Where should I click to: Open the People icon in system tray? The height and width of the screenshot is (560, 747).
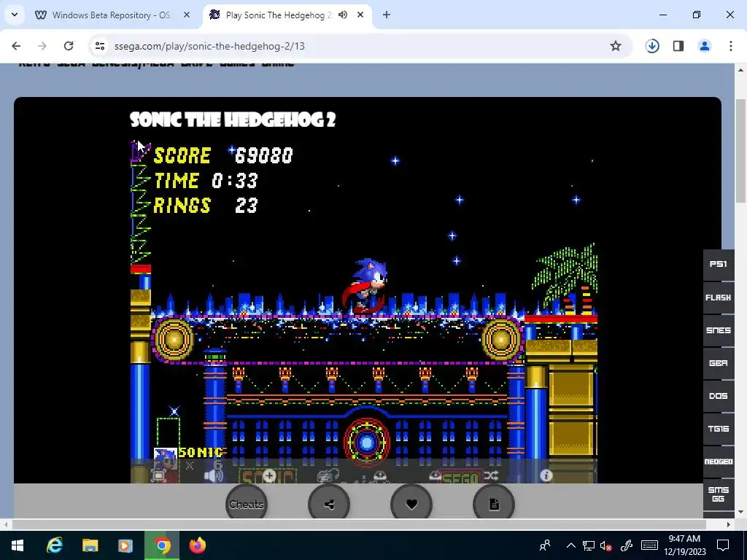[x=545, y=545]
